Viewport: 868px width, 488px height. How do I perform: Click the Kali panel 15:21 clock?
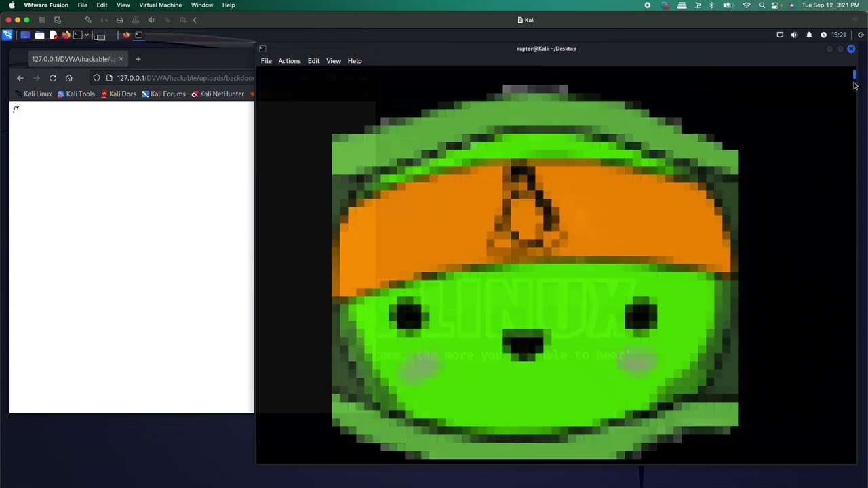click(839, 35)
